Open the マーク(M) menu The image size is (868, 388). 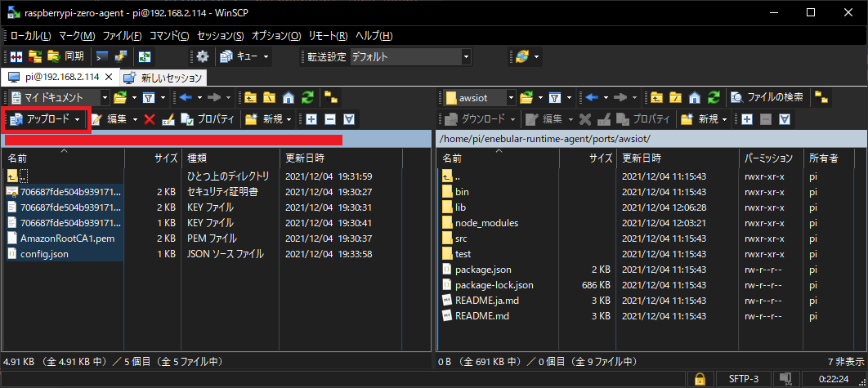(x=77, y=36)
